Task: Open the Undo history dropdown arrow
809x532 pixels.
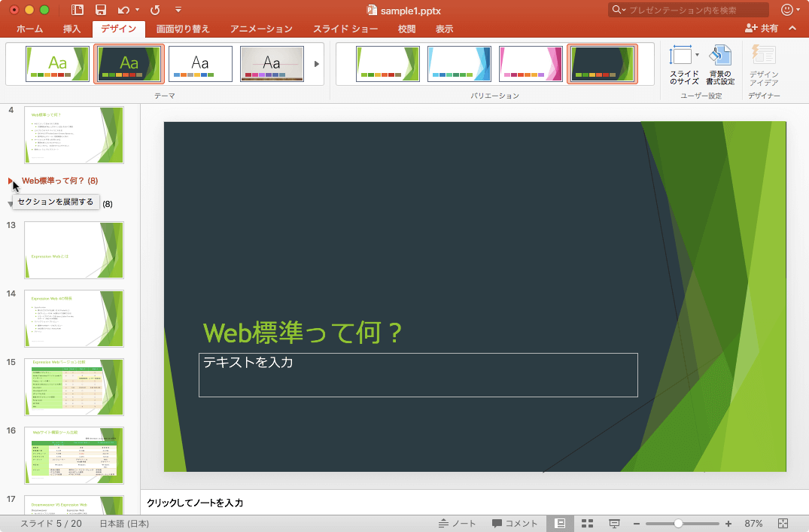Action: pyautogui.click(x=137, y=10)
